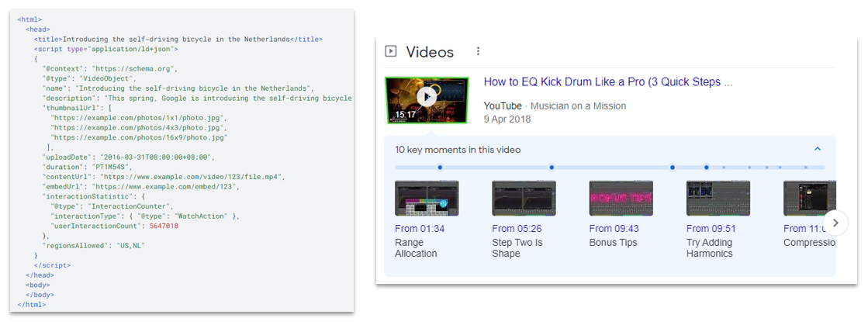Click the '10 key moments in this video' heading

pos(458,150)
